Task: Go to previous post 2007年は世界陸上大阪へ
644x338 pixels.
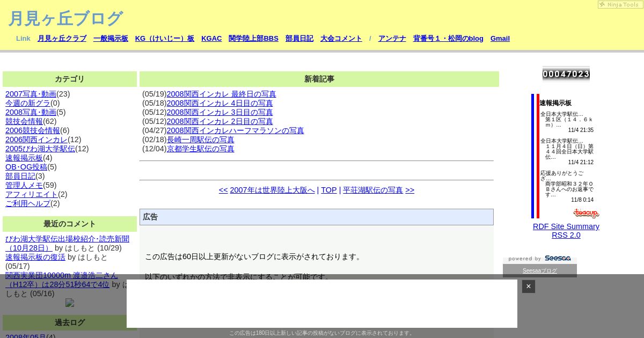Action: click(272, 190)
